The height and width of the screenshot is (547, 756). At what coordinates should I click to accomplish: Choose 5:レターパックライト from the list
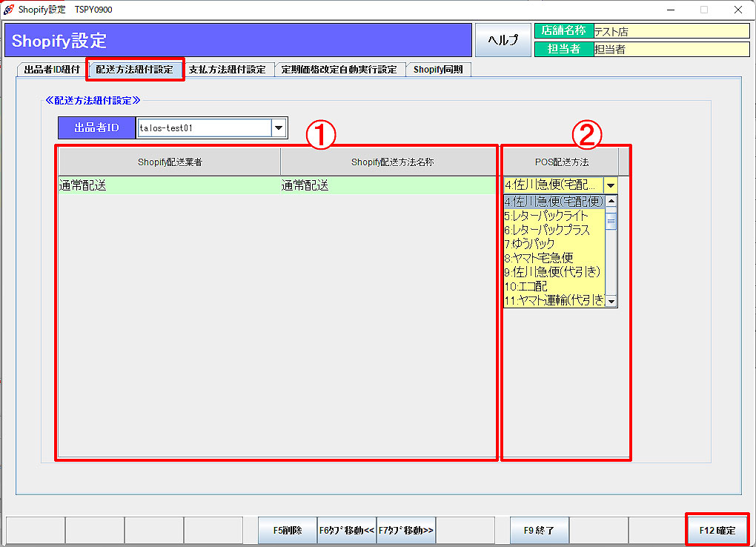click(x=554, y=216)
